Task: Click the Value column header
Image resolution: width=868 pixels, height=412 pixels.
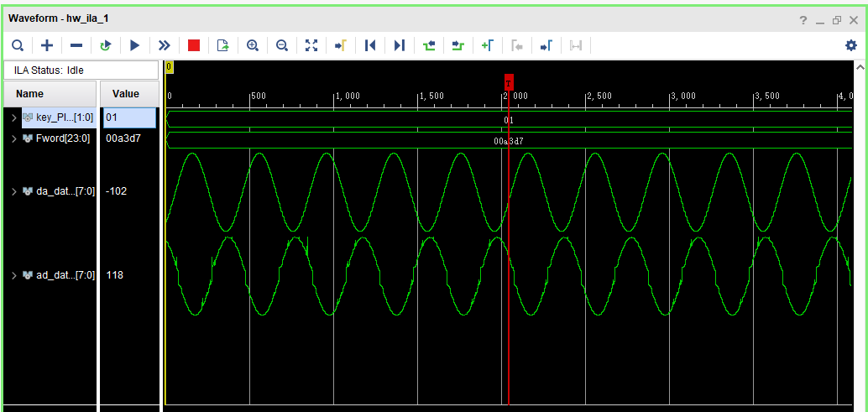Action: 129,94
